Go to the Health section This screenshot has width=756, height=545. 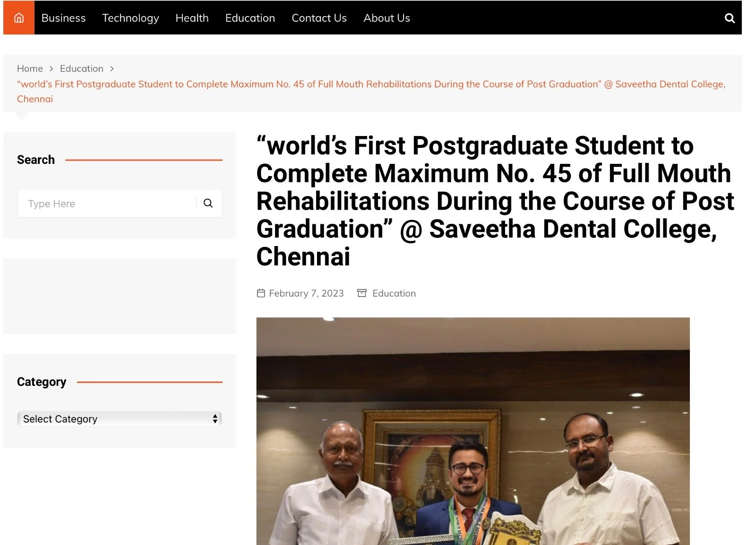(x=192, y=18)
